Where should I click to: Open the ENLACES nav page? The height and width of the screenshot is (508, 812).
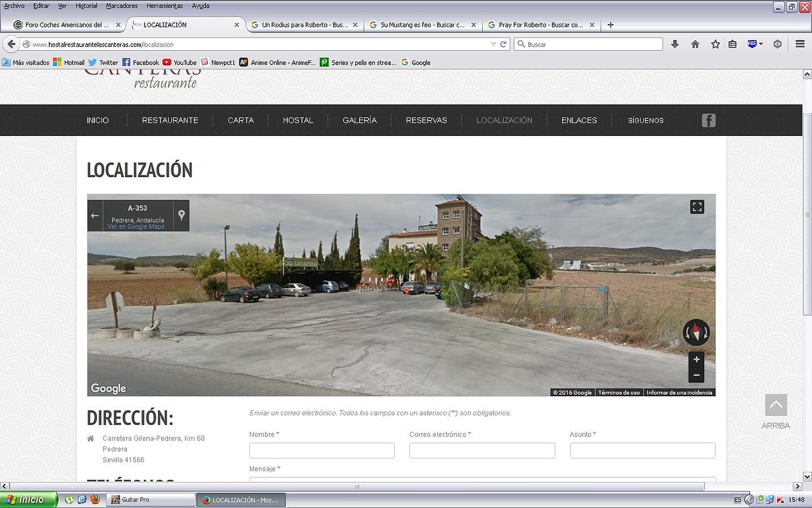point(579,120)
